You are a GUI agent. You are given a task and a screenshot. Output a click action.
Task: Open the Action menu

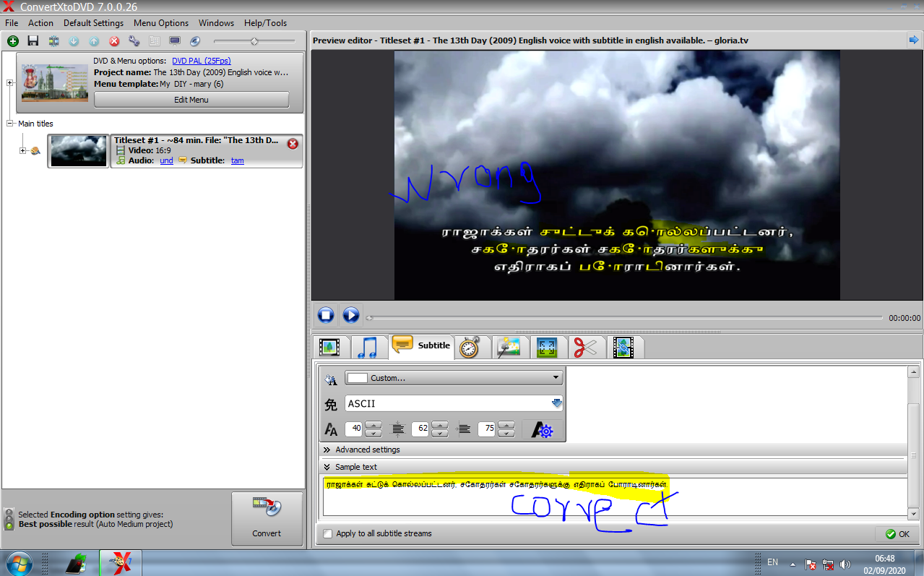[x=41, y=23]
